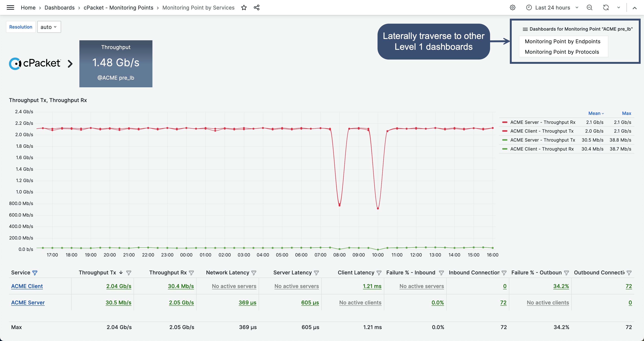The height and width of the screenshot is (341, 644).
Task: Click ACME Server Inbound Connections 72
Action: [503, 302]
